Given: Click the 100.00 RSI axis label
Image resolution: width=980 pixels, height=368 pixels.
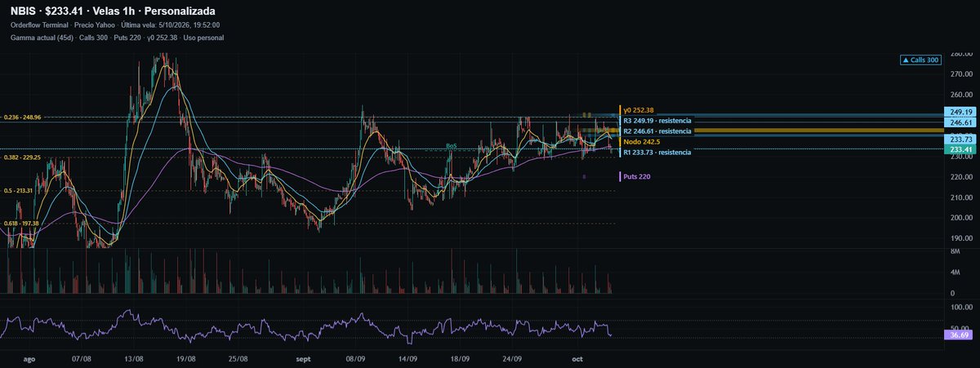Looking at the screenshot, I should coord(960,309).
